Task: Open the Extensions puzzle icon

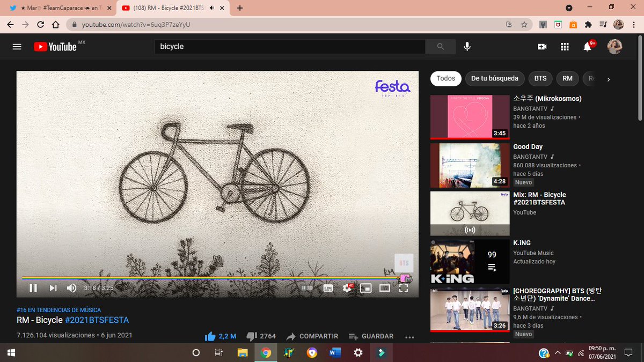Action: (588, 25)
